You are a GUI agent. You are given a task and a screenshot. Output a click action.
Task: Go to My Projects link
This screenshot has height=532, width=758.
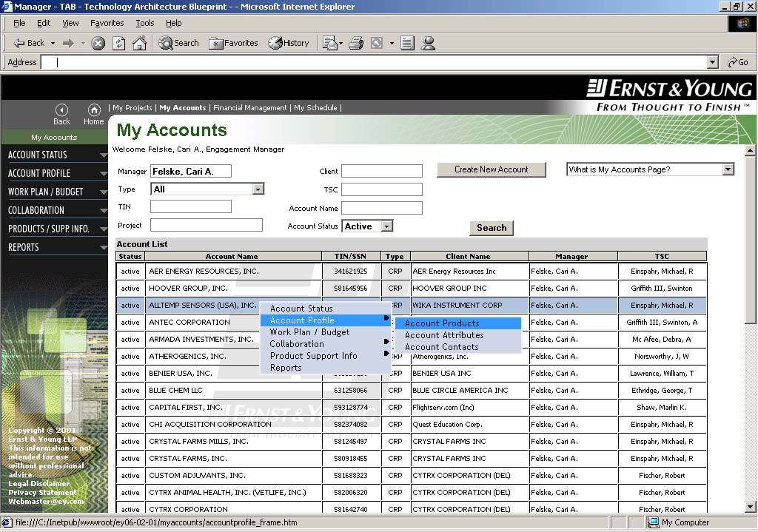coord(132,108)
